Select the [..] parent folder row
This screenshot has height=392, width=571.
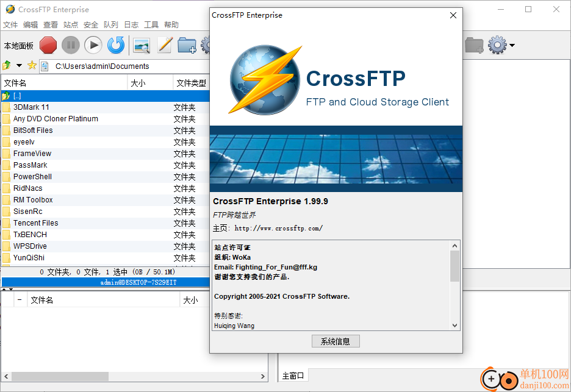pos(106,96)
